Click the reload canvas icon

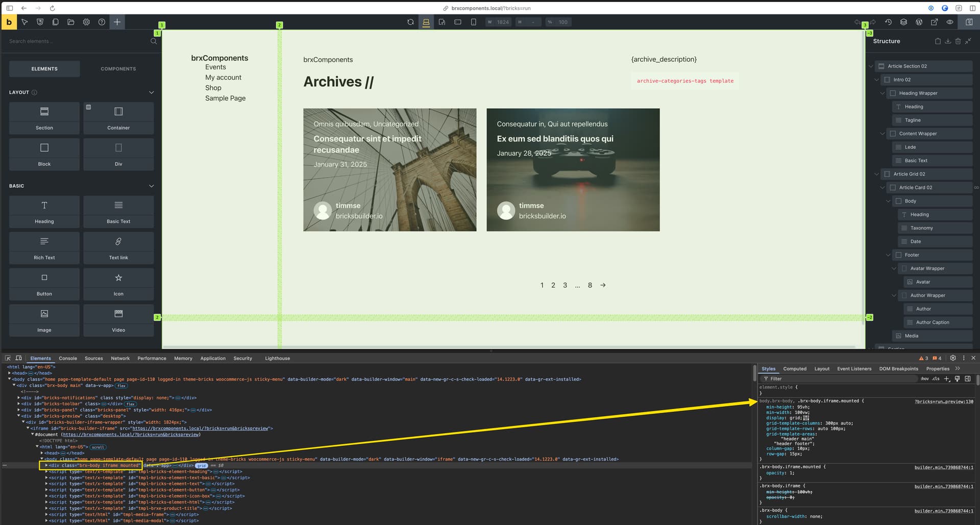click(x=410, y=22)
